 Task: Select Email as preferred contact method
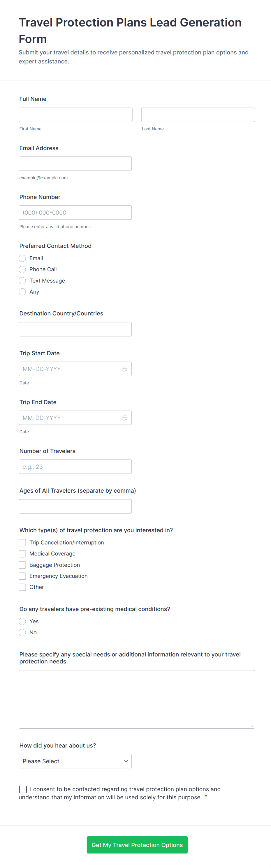[x=22, y=258]
